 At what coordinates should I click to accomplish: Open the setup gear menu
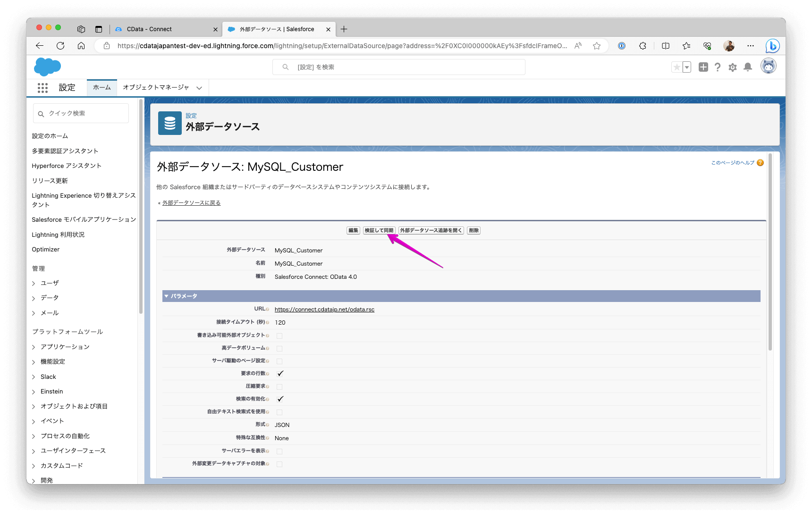coord(733,67)
